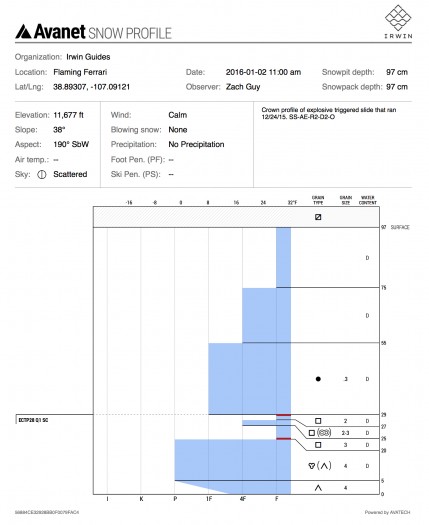Click the square facet symbol with grain size 2
This screenshot has width=429, height=525.
coord(318,421)
